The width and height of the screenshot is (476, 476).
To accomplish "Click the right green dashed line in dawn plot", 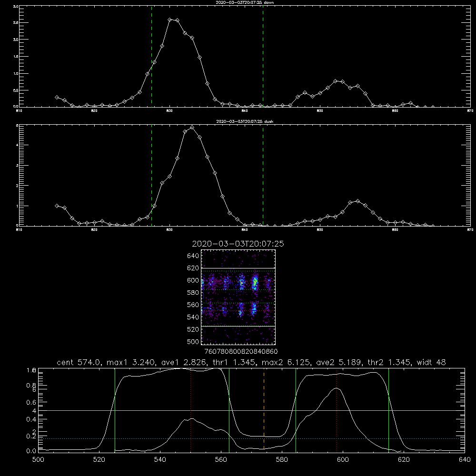I will 263,56.
